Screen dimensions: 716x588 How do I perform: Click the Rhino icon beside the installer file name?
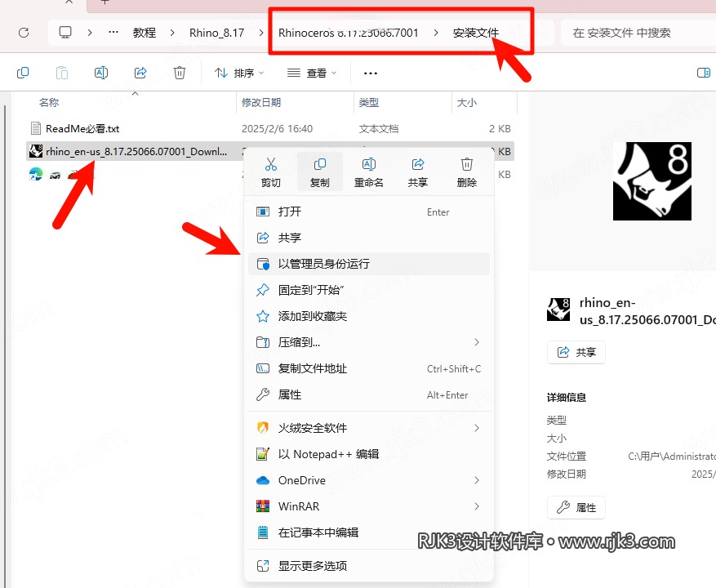click(x=36, y=151)
